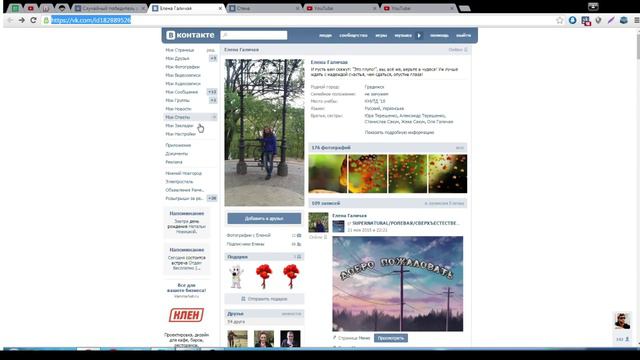
Task: Click the 'Просмотреть' button under the post
Action: [391, 338]
